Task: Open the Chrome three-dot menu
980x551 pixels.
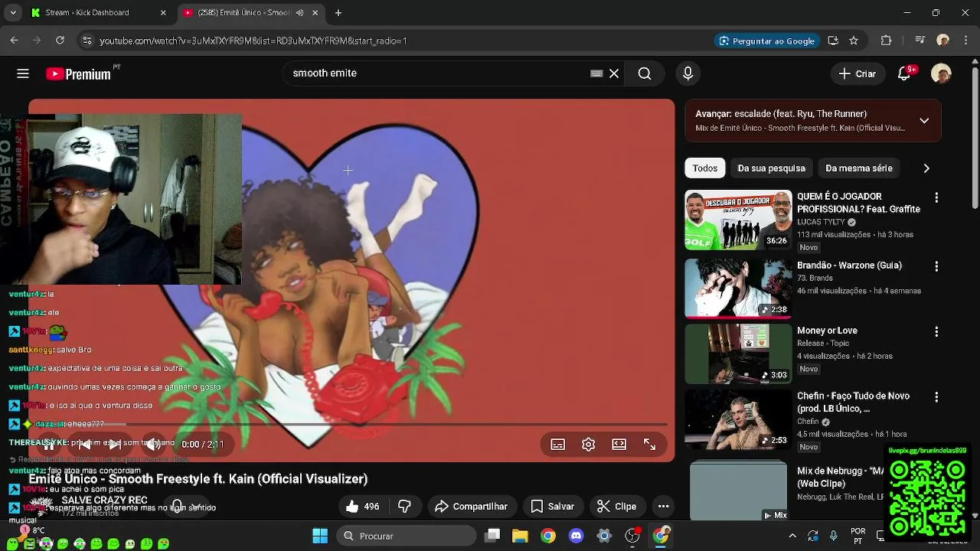Action: coord(965,41)
